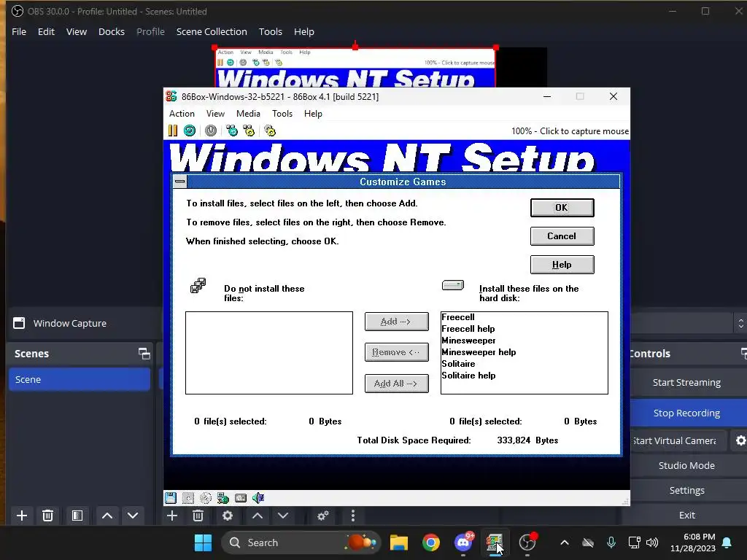Click the Remove <-- button
The width and height of the screenshot is (747, 560).
(397, 352)
